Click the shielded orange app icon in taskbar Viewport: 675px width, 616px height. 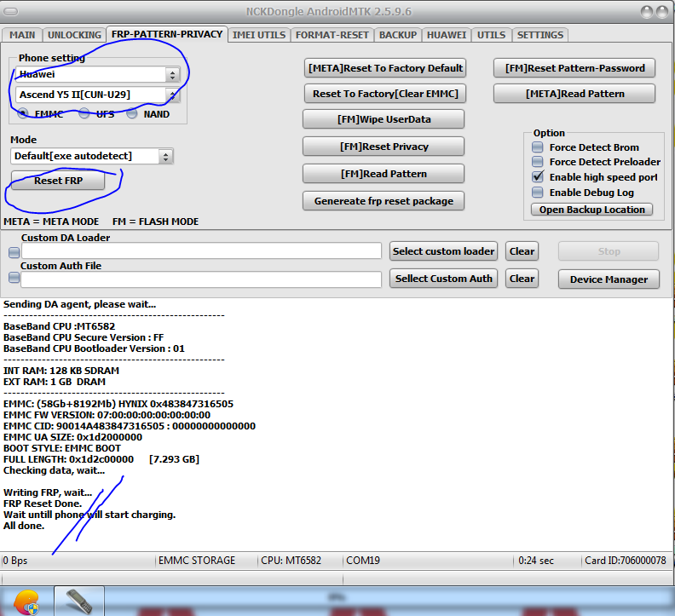tap(26, 602)
